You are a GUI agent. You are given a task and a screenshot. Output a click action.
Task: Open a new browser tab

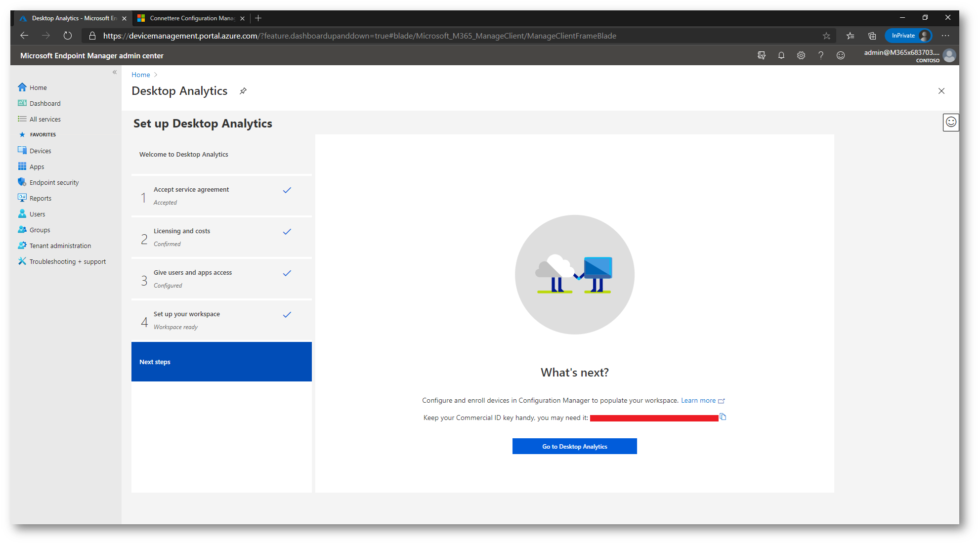[258, 18]
